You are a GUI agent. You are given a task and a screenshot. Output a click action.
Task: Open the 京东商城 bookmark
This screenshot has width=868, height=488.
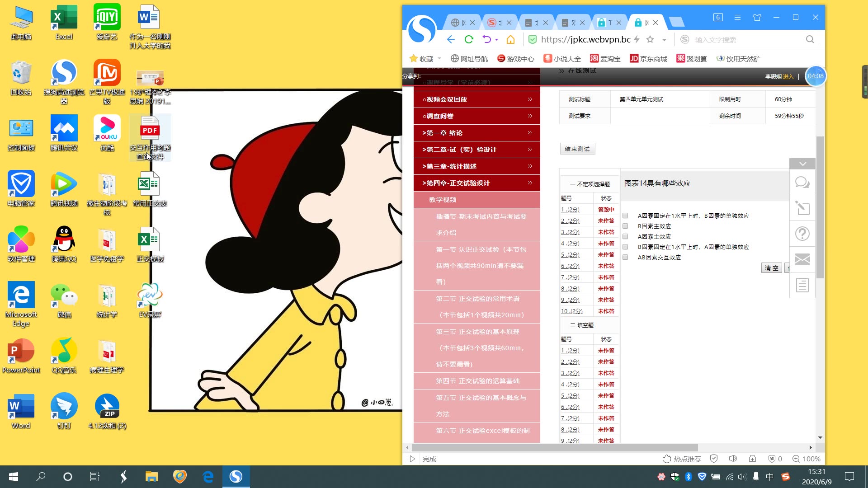click(x=649, y=59)
